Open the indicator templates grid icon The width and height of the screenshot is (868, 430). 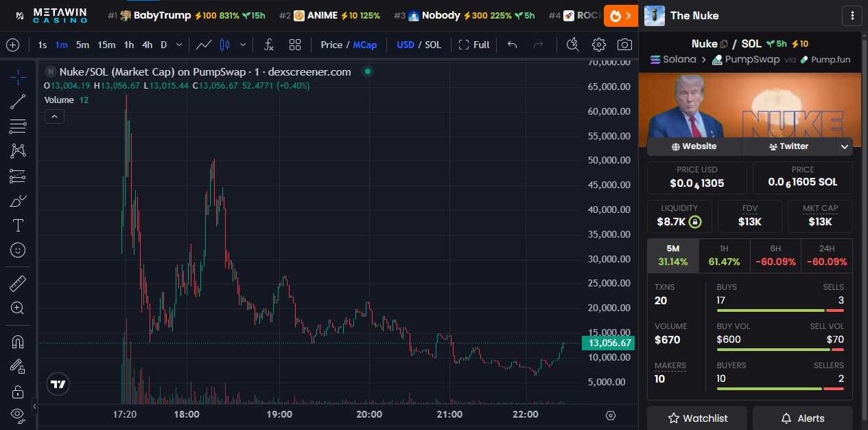pyautogui.click(x=295, y=45)
